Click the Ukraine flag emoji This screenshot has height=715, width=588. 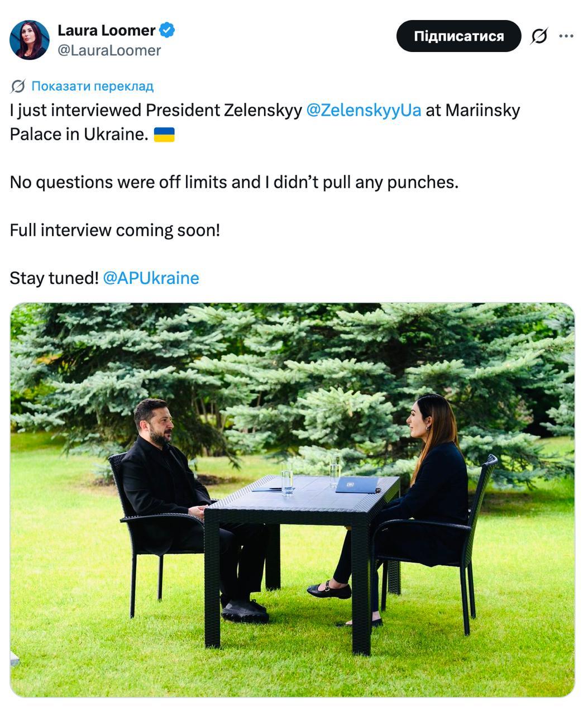tap(164, 135)
